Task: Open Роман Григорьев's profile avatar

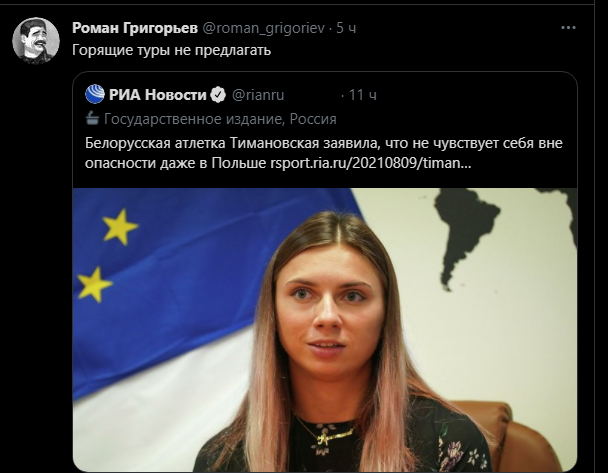Action: 36,40
